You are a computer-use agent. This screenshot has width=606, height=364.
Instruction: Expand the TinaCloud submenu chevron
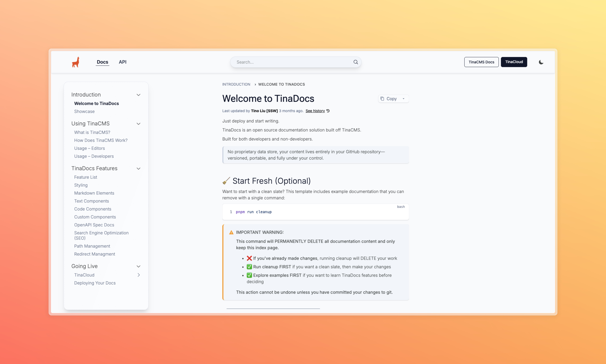(x=139, y=275)
